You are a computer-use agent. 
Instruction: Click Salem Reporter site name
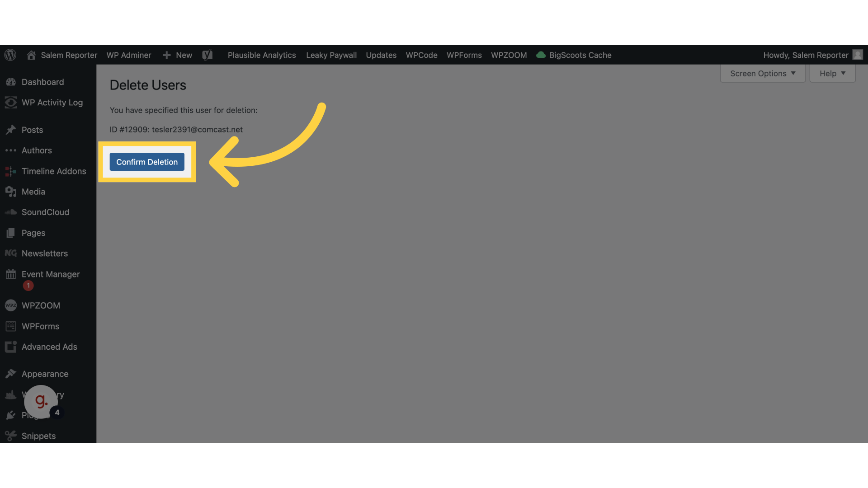(69, 55)
